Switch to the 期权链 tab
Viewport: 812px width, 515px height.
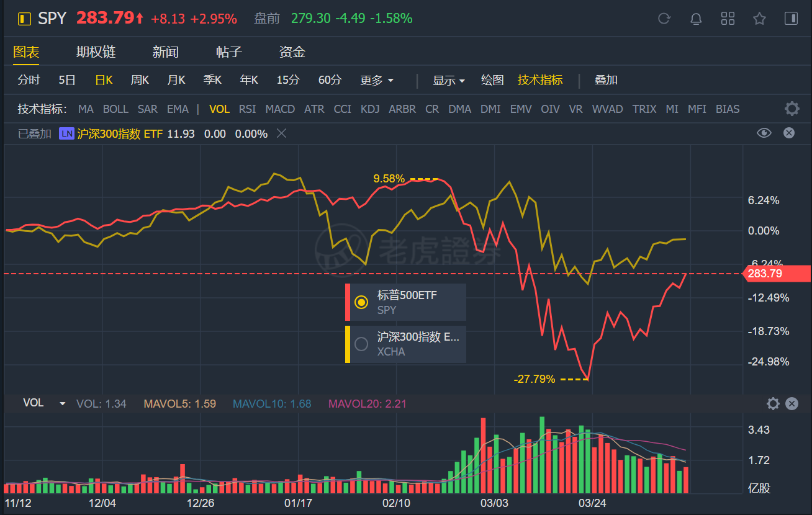[96, 52]
